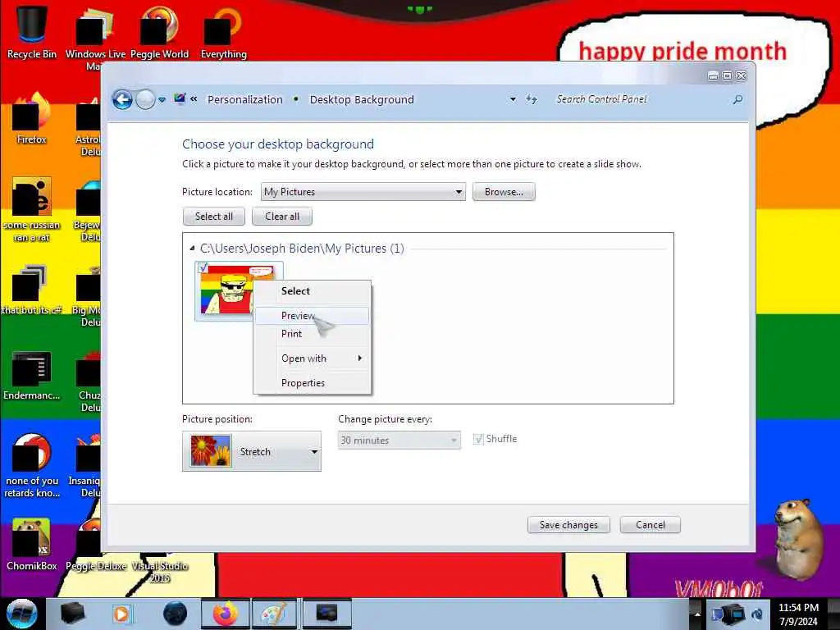Click Select all button
Screen dimensions: 840x630
tap(214, 217)
